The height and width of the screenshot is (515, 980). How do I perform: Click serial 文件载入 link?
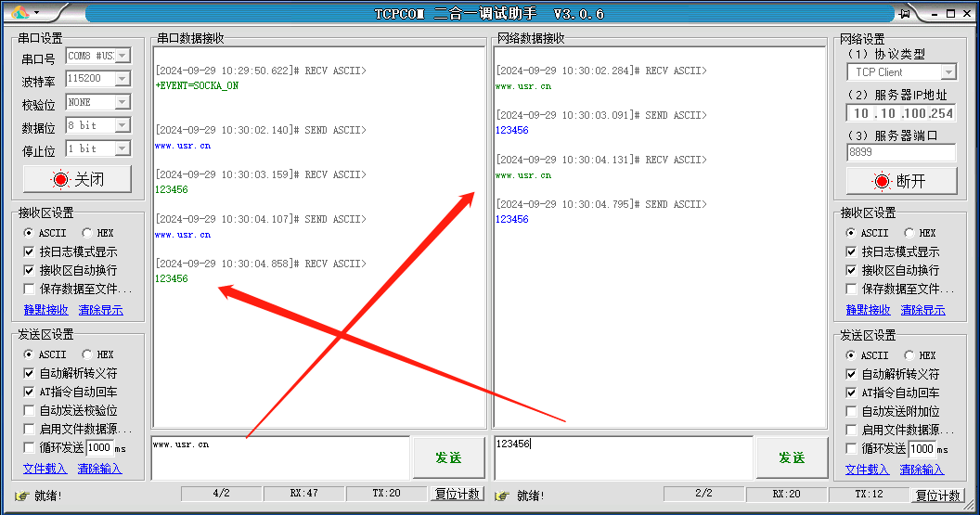click(x=45, y=469)
